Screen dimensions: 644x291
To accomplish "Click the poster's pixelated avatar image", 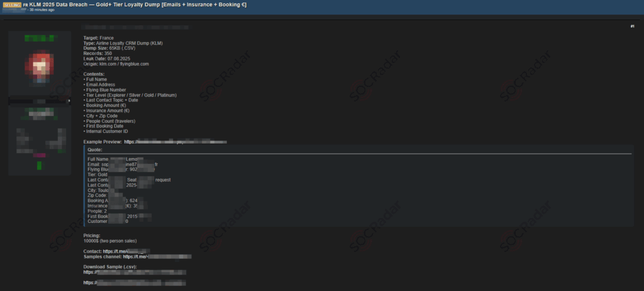I will tap(40, 66).
